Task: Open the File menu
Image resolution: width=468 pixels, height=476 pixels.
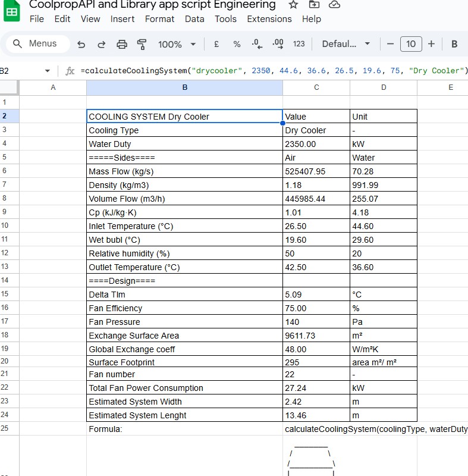Action: pyautogui.click(x=37, y=19)
